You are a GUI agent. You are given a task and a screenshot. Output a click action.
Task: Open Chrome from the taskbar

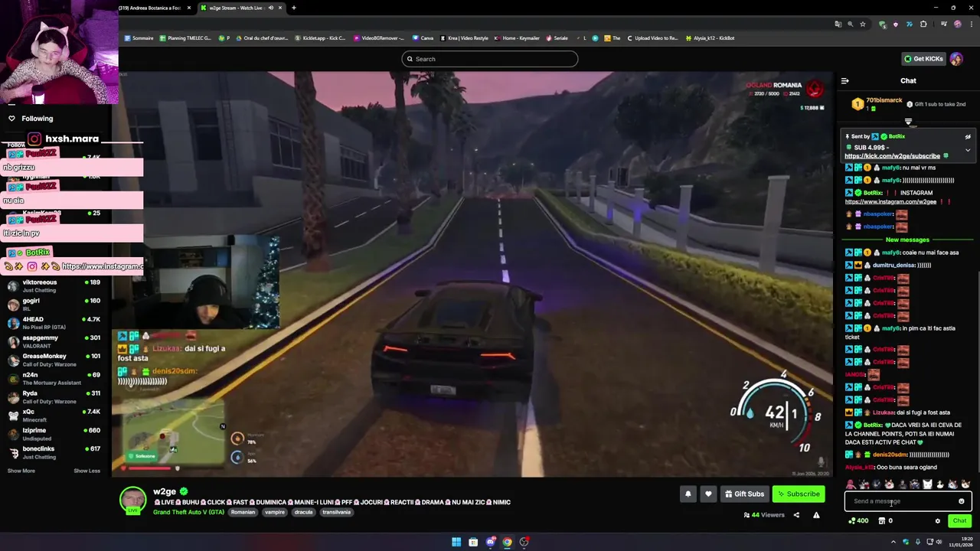click(507, 542)
